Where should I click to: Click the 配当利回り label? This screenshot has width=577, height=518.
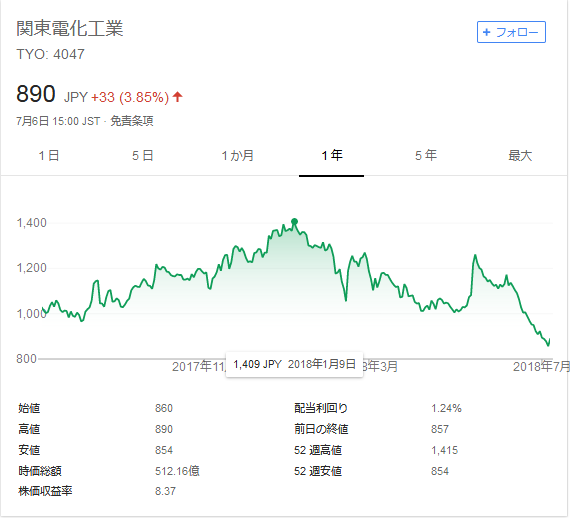click(321, 408)
